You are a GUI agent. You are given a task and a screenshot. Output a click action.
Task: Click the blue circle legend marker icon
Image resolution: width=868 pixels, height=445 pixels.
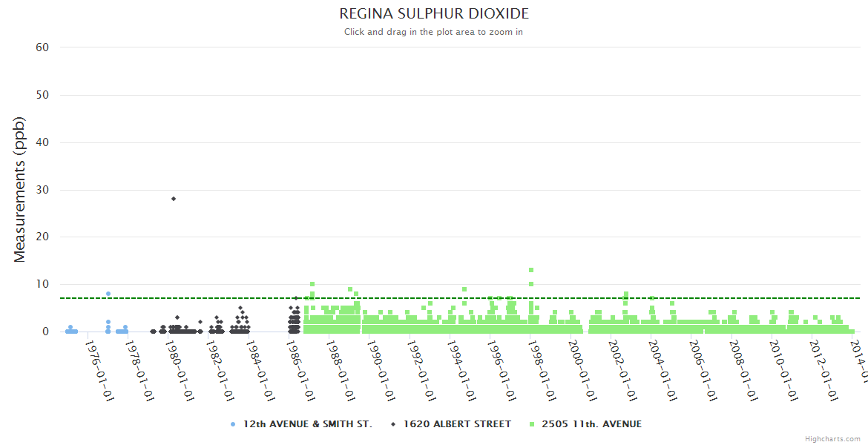point(233,424)
